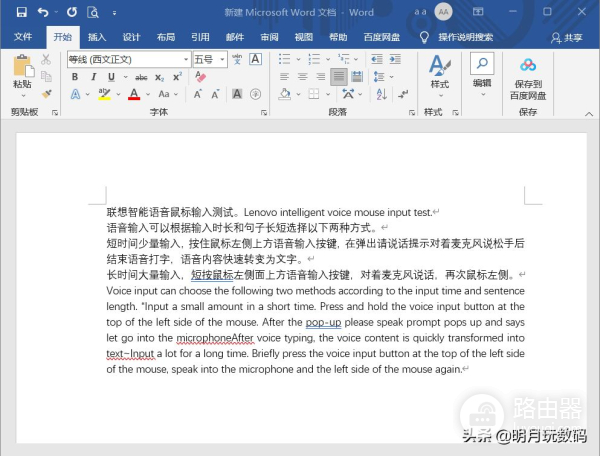Open the 编辑 editing menu
600x456 pixels.
click(x=482, y=75)
